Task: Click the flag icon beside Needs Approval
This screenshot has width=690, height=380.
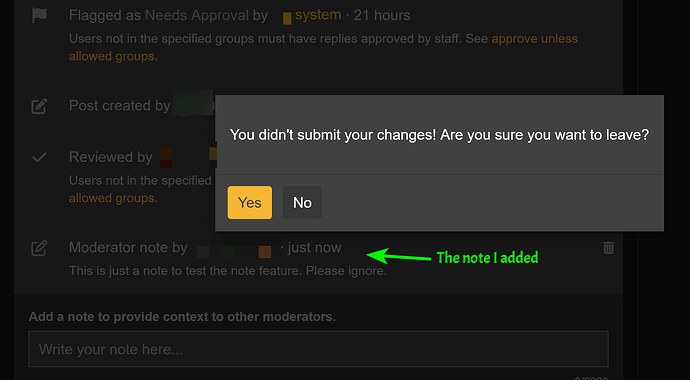Action: pos(39,15)
